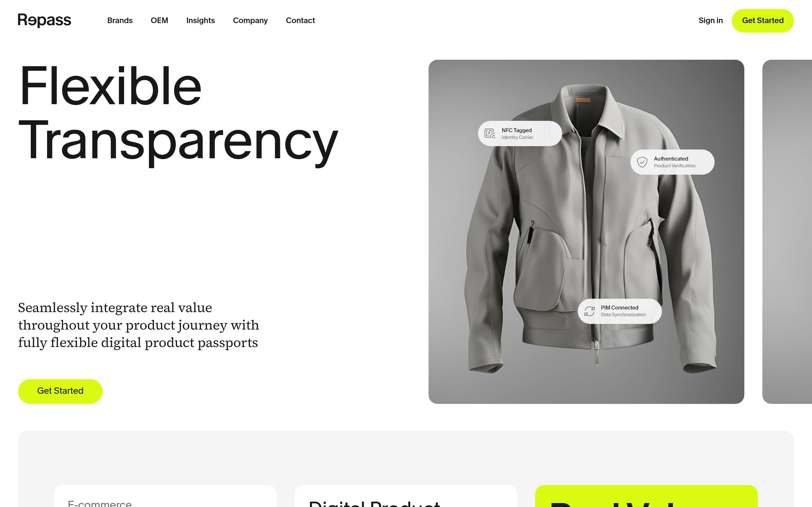This screenshot has width=812, height=507.
Task: Click the Repass logo
Action: coord(44,21)
